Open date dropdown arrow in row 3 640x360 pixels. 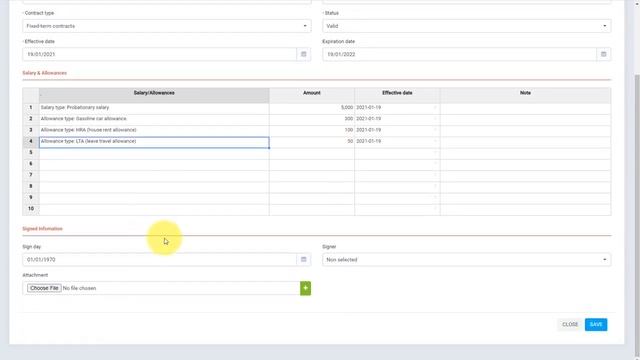435,130
